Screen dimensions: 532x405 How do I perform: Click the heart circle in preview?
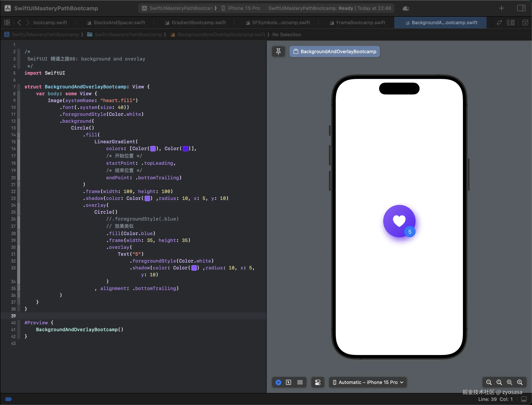pos(399,221)
